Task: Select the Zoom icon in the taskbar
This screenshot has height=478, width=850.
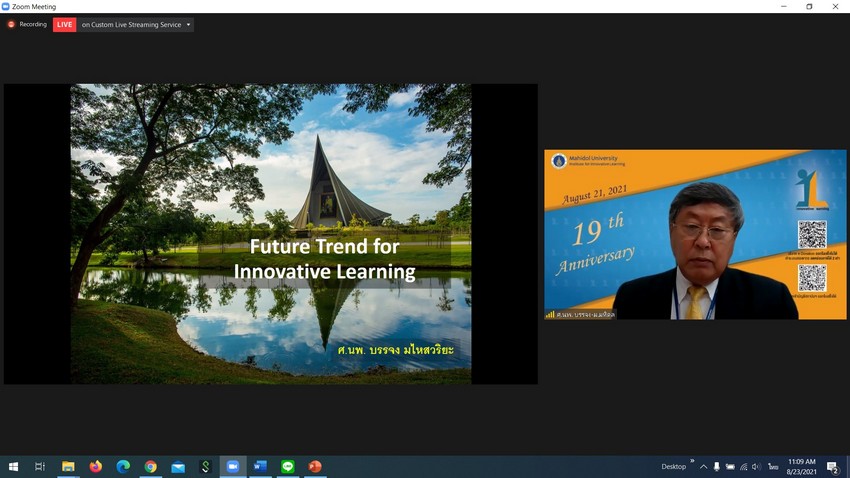Action: click(233, 466)
